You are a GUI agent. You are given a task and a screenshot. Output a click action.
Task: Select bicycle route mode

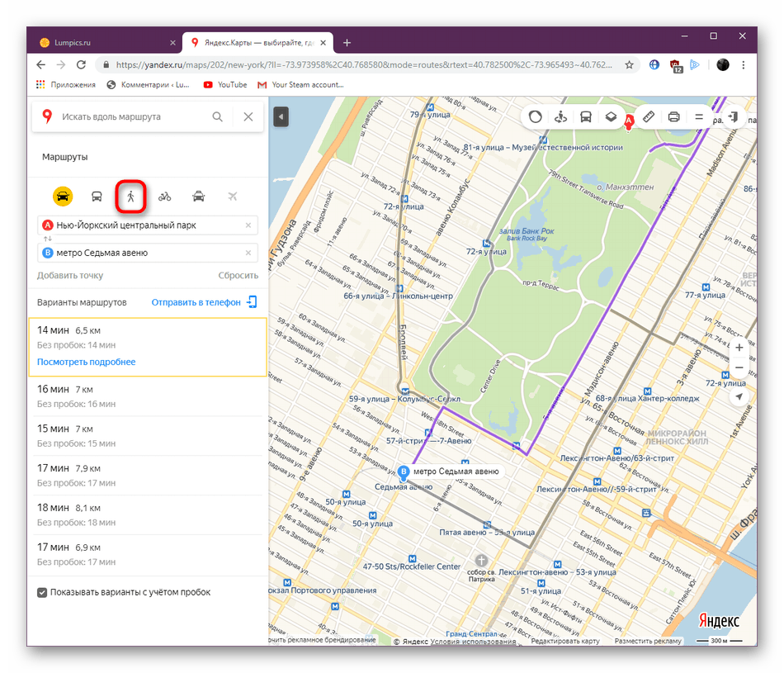click(164, 197)
